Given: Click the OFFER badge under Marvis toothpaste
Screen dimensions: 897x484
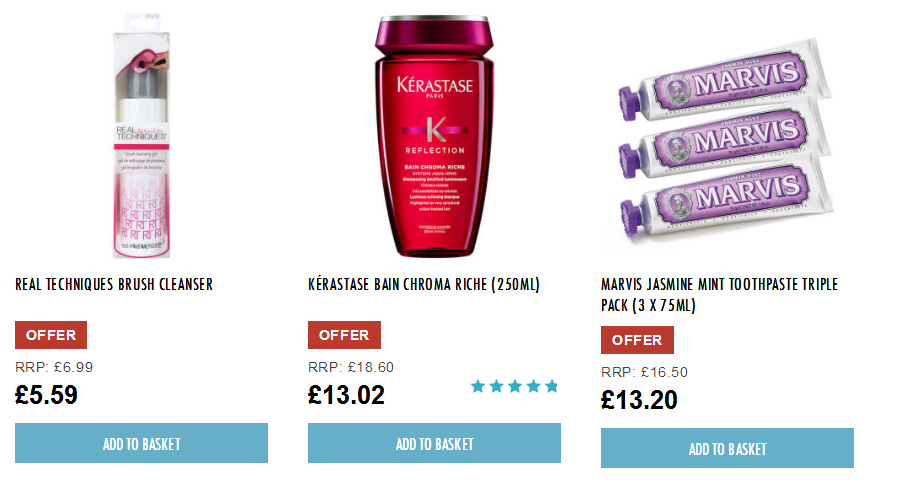Looking at the screenshot, I should (x=637, y=340).
